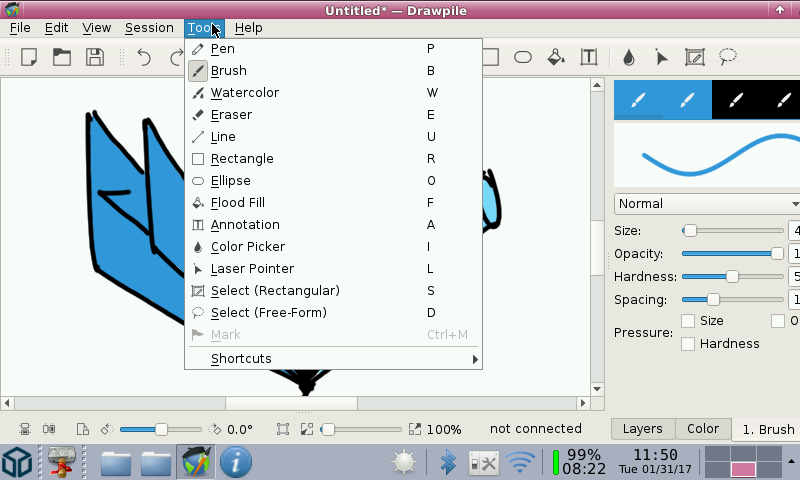Open the Normal blend mode dropdown

coord(706,204)
